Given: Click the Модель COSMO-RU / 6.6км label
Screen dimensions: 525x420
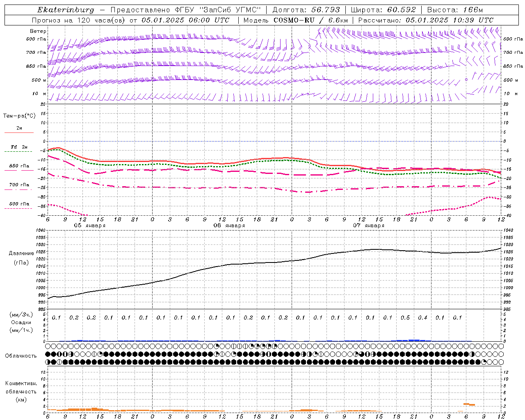Looking at the screenshot, I should pos(296,20).
